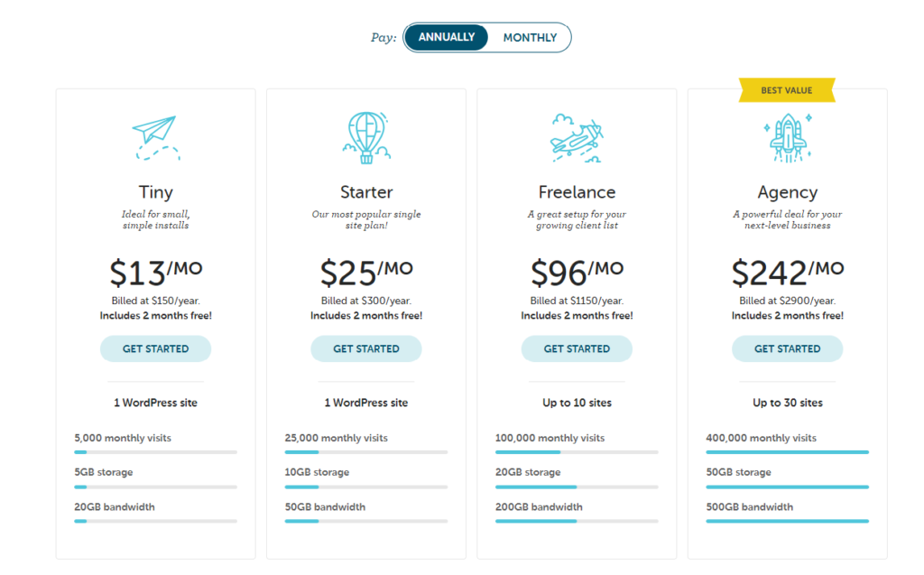This screenshot has height=575, width=924.
Task: Click the Agency plan title
Action: pyautogui.click(x=787, y=192)
